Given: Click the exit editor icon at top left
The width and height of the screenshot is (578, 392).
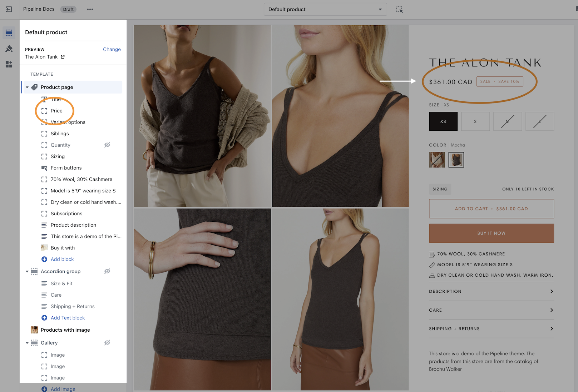Looking at the screenshot, I should pos(9,9).
